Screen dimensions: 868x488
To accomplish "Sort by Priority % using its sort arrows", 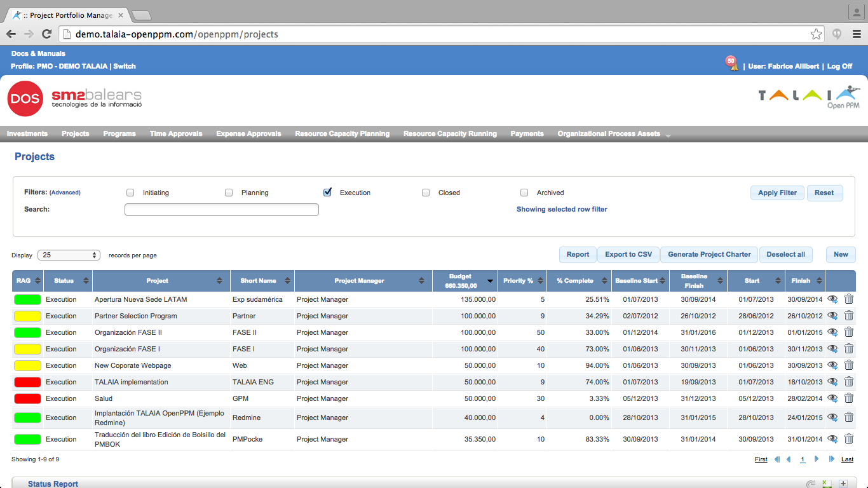I will [x=540, y=280].
